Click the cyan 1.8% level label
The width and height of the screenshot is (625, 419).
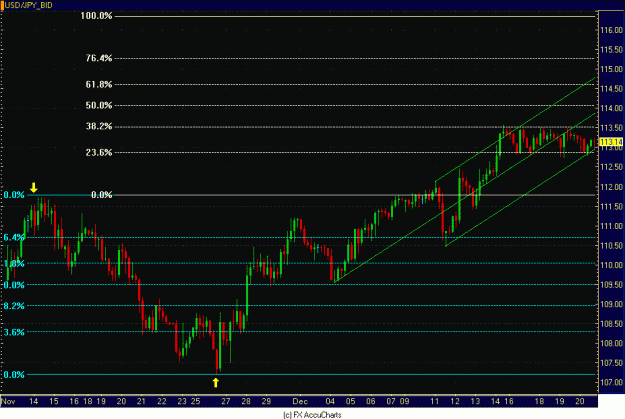point(14,264)
